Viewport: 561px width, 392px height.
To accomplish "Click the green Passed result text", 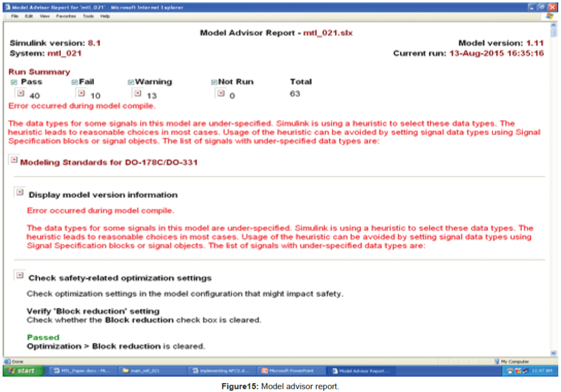I will [x=43, y=338].
